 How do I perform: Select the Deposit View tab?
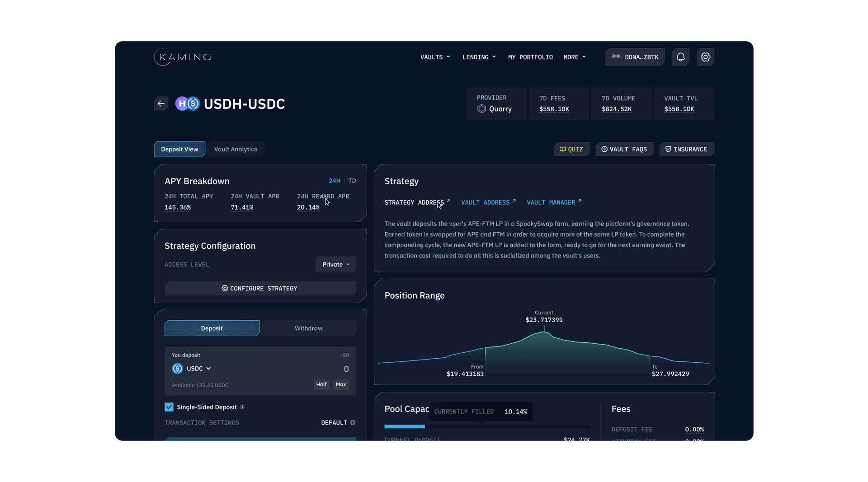(179, 149)
